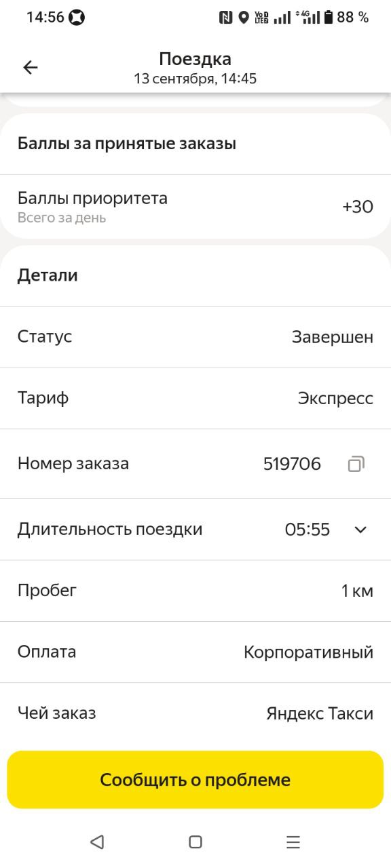The image size is (391, 868).
Task: Open the recent apps menu icon
Action: click(x=293, y=842)
